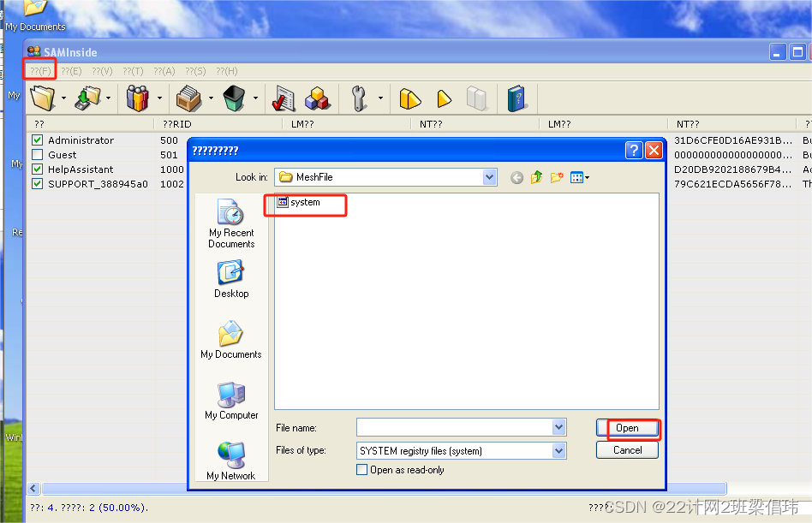Open the ??(A) menu
Screen dimensions: 812x523
click(164, 71)
